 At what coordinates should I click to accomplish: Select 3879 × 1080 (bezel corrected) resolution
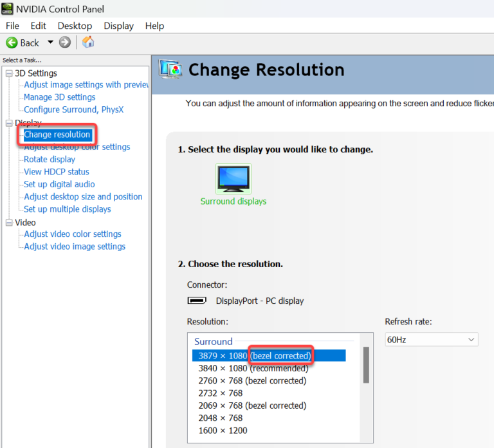269,355
